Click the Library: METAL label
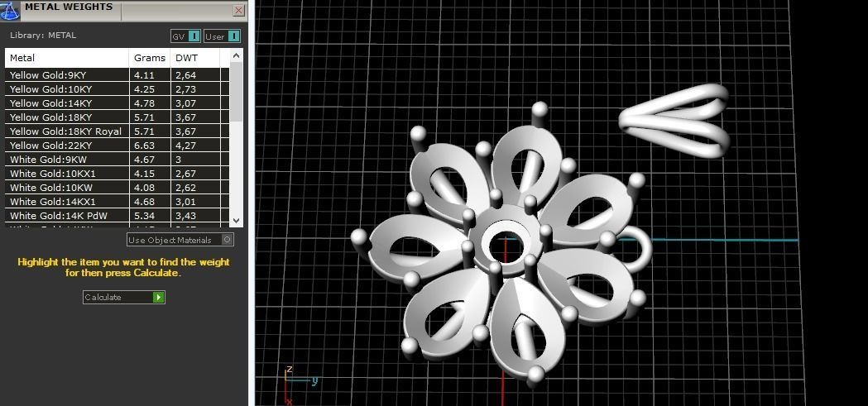Screen dimensions: 868x406 (43, 36)
